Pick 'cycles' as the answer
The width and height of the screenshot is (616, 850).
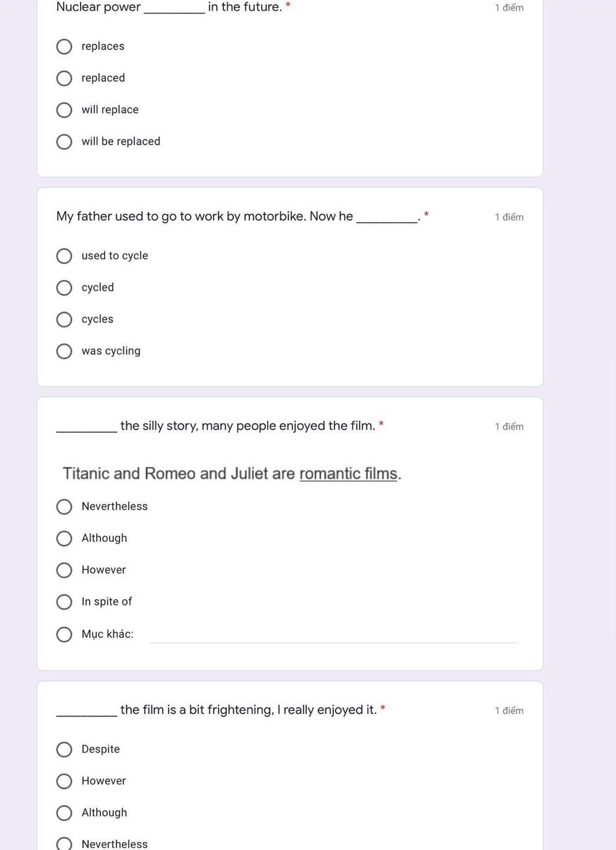pos(64,320)
